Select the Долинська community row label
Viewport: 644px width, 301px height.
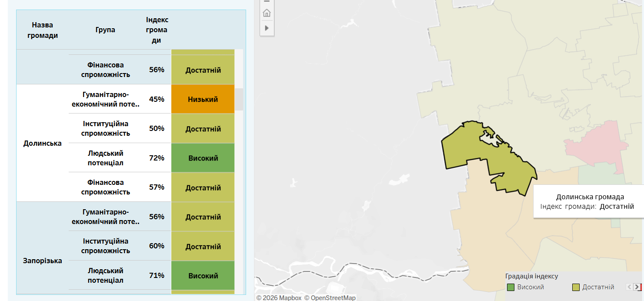tap(43, 143)
